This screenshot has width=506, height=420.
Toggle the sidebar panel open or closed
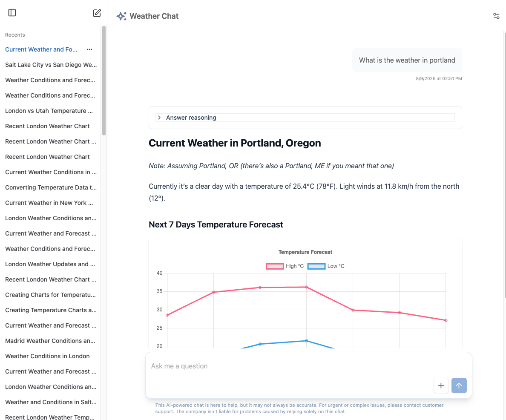click(12, 13)
